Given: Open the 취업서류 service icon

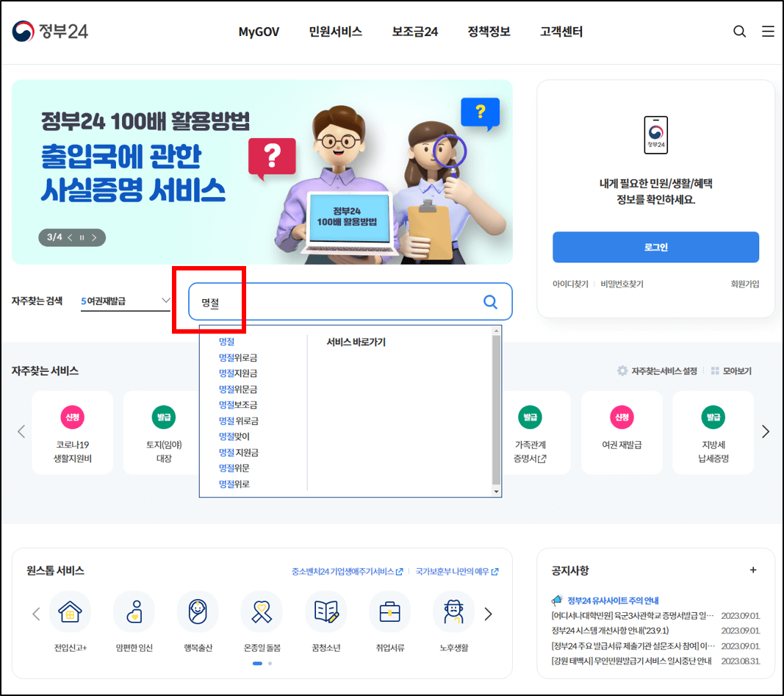Looking at the screenshot, I should click(x=389, y=611).
